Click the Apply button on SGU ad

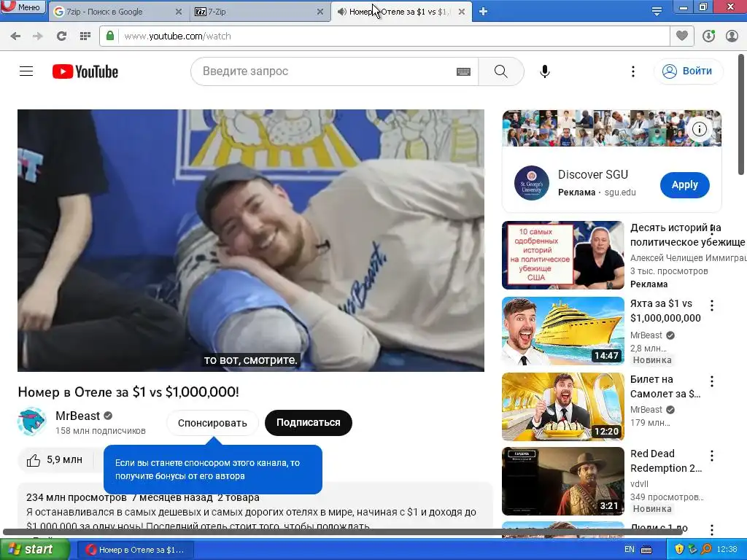click(x=684, y=185)
